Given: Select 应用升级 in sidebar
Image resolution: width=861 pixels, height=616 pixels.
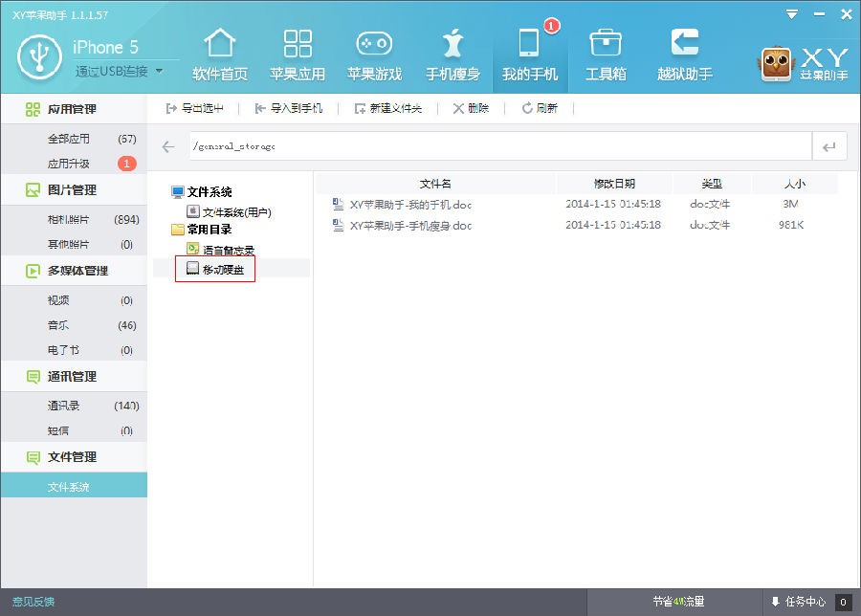Looking at the screenshot, I should pos(74,164).
